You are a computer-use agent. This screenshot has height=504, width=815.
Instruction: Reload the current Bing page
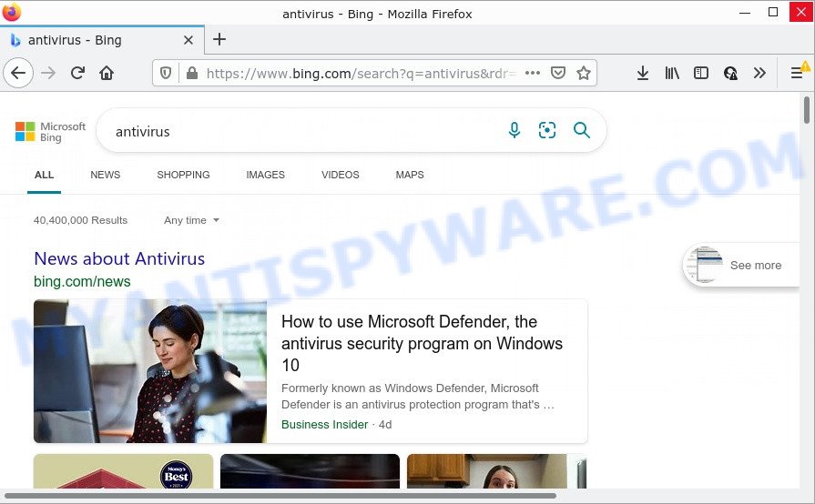[78, 73]
